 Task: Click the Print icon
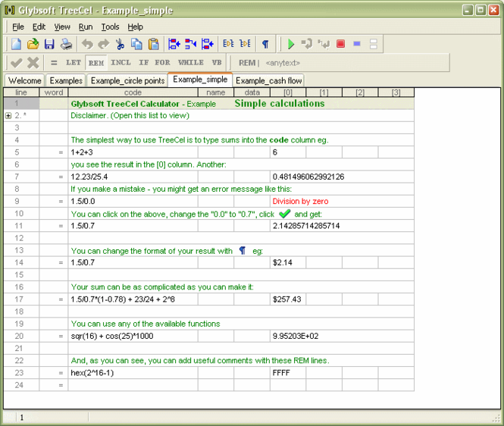66,44
